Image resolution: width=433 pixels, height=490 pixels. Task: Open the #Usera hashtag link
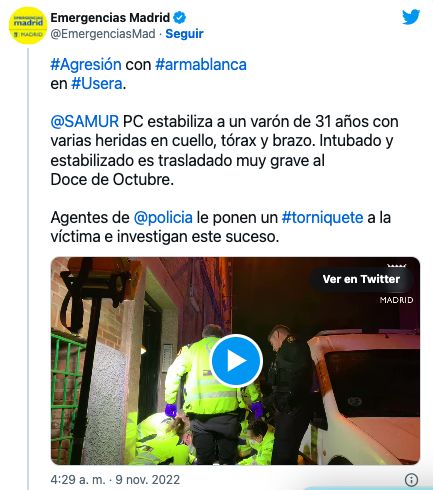tap(97, 84)
